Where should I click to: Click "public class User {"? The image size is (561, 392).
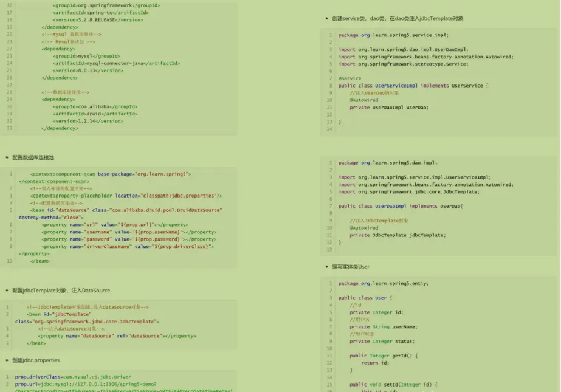pyautogui.click(x=365, y=298)
